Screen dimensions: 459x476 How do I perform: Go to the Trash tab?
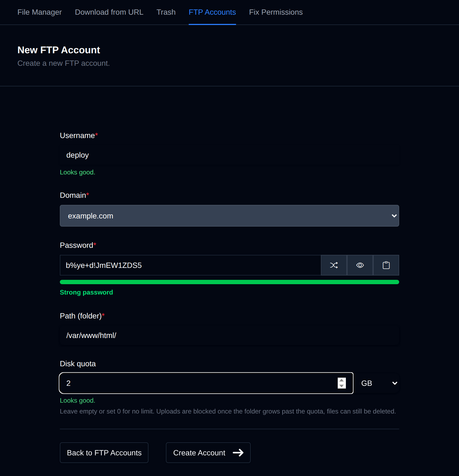tap(166, 12)
